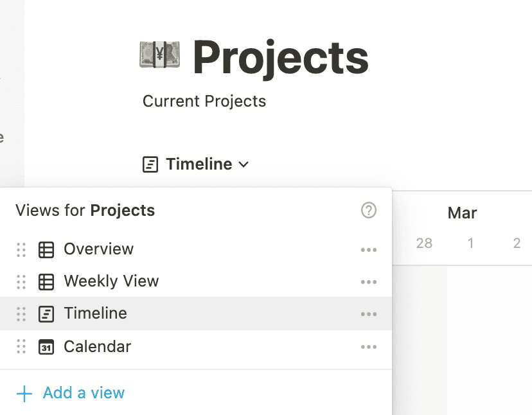
Task: Click the Timeline icon in views list
Action: [46, 313]
